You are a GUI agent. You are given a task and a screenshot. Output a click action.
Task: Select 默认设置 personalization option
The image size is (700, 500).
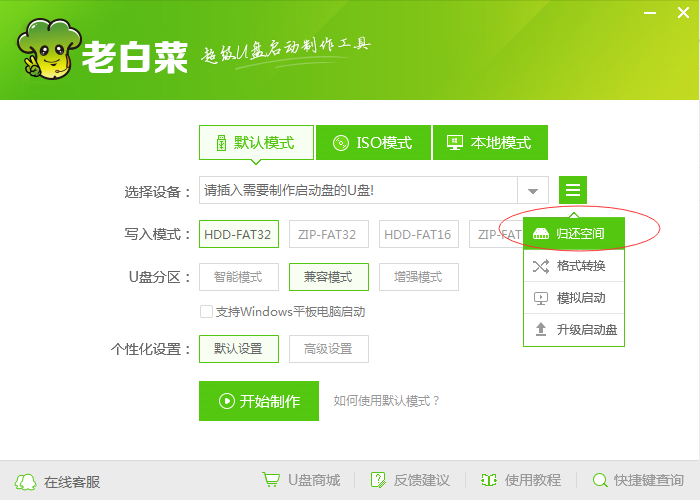[239, 349]
